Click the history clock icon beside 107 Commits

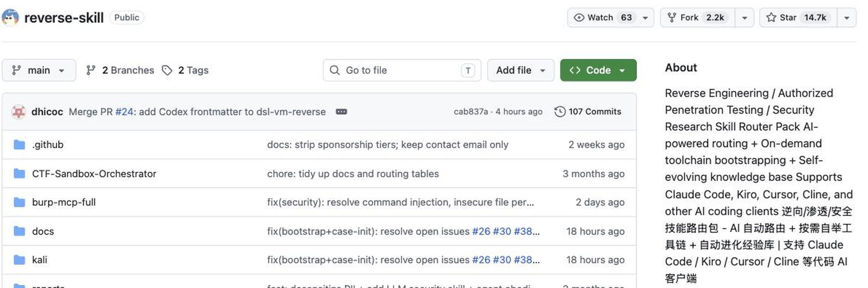click(x=559, y=112)
